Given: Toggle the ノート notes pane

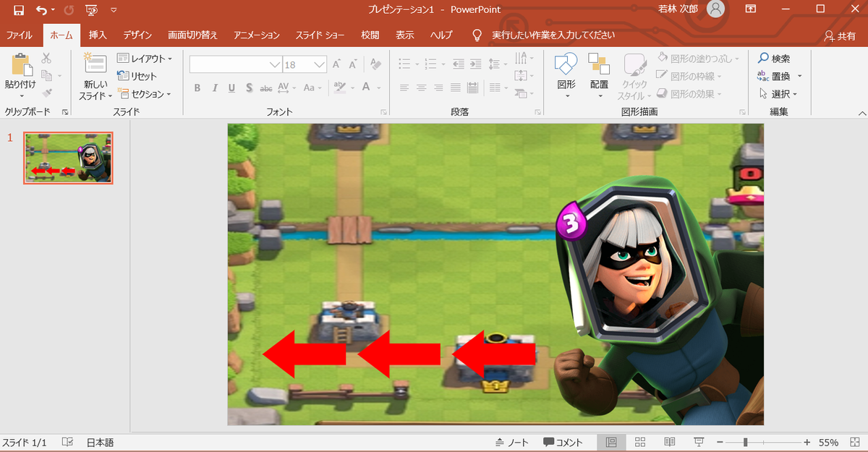Looking at the screenshot, I should (x=512, y=443).
